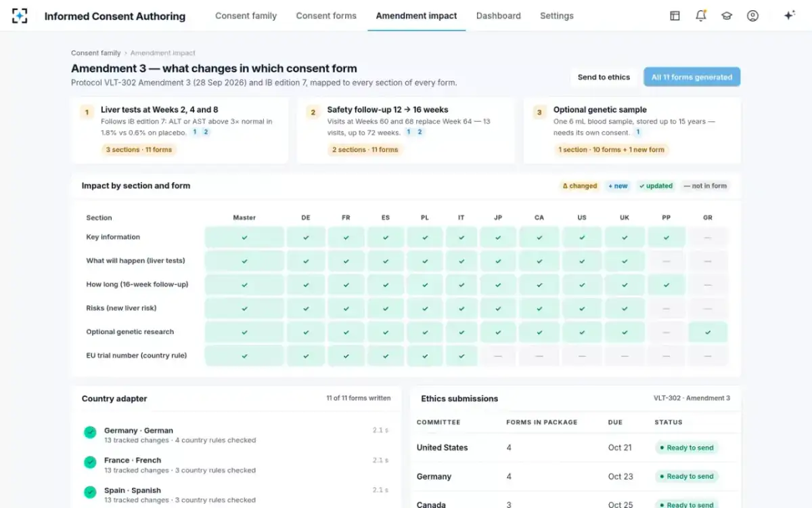
Task: Open reference 2 on Liver tests card
Action: click(206, 132)
